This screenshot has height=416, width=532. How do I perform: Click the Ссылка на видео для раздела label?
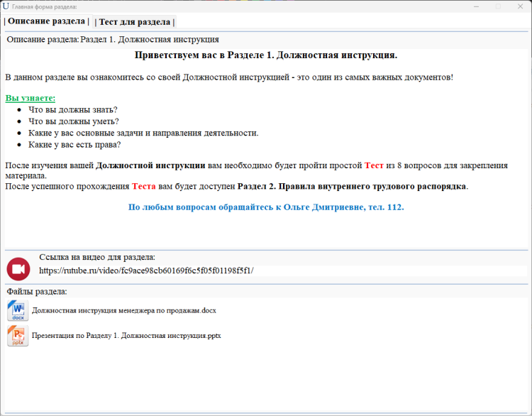click(97, 257)
